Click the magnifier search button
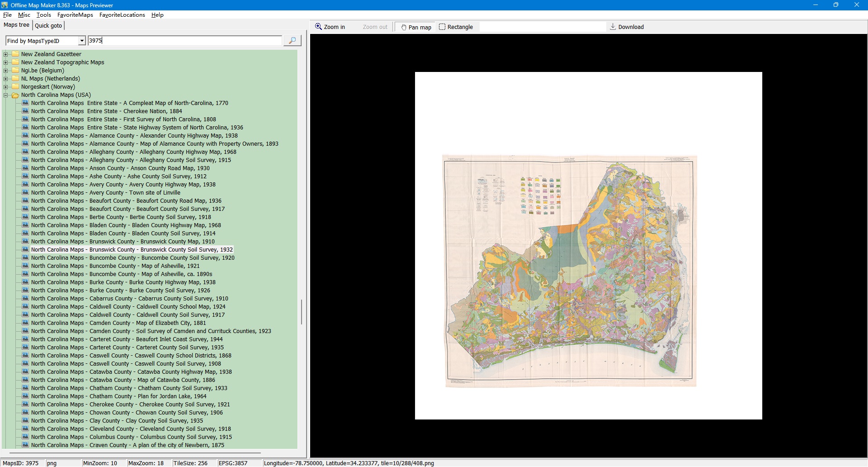868x467 pixels. pos(292,41)
